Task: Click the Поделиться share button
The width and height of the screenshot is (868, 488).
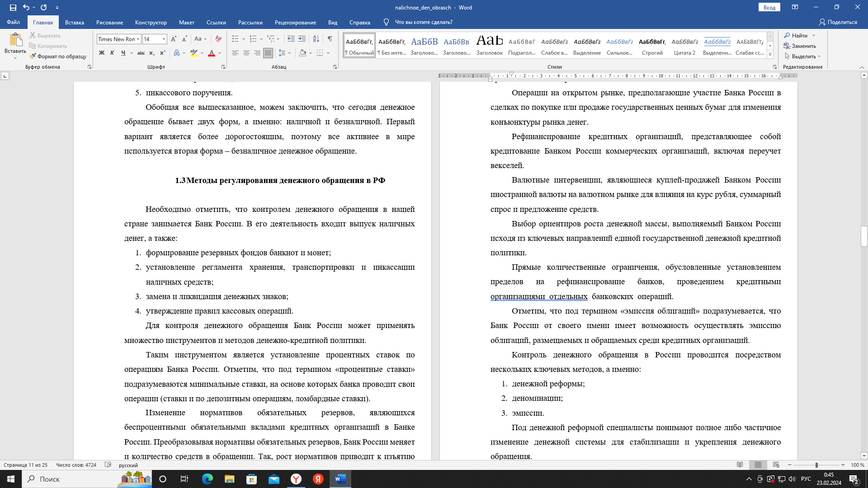Action: [838, 22]
